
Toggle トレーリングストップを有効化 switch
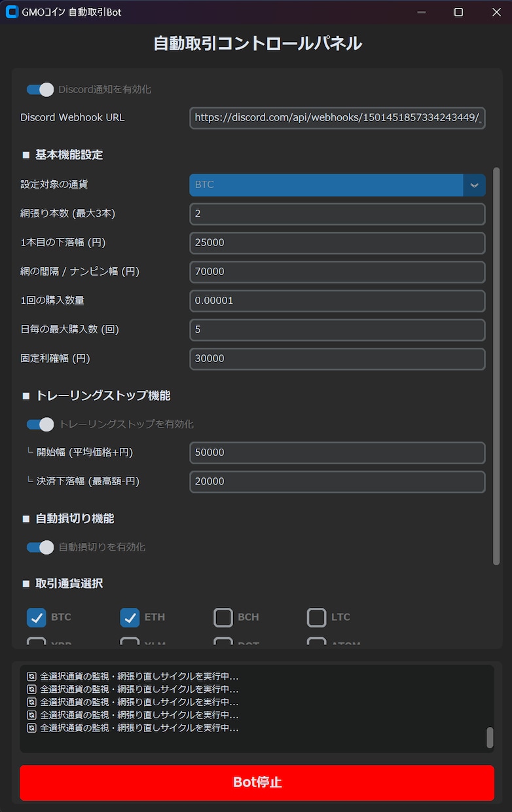click(40, 424)
